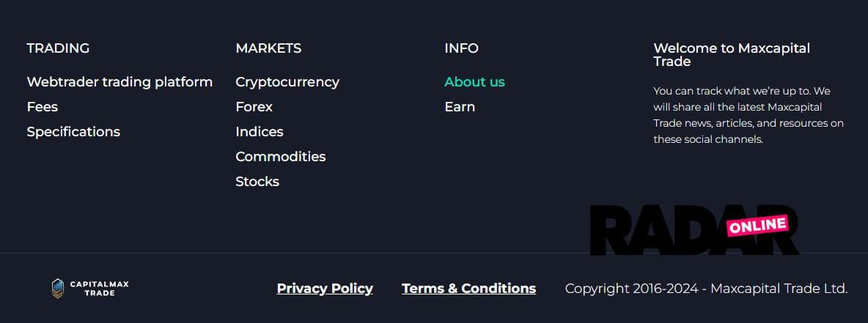Open the Terms & Conditions link
868x323 pixels.
pos(468,289)
